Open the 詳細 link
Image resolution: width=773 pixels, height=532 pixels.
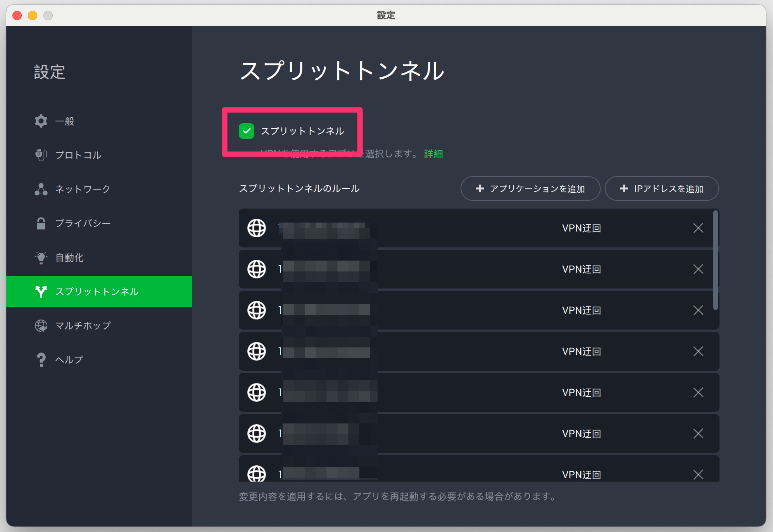click(433, 154)
